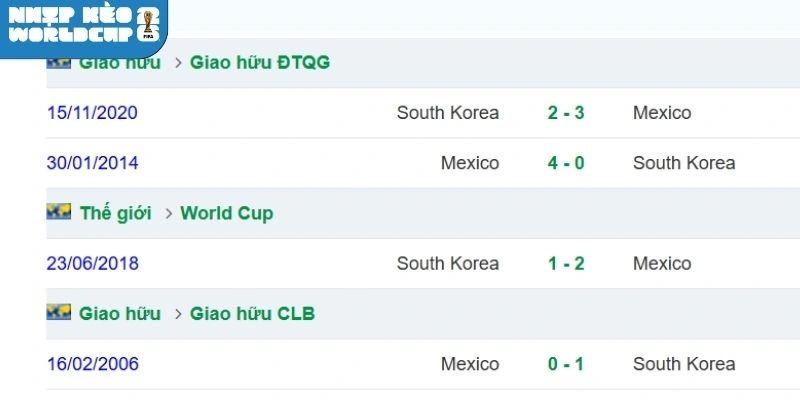Click the flag icon beside Giao hữu CLB row
800x400 pixels.
tap(58, 312)
